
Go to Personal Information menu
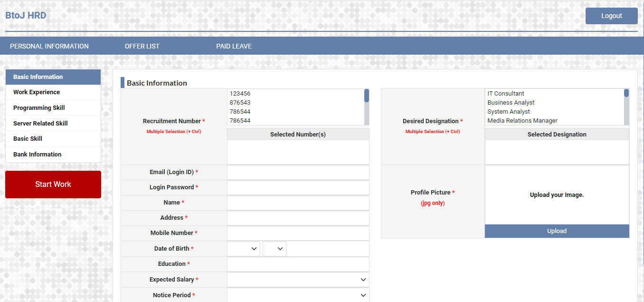click(49, 46)
